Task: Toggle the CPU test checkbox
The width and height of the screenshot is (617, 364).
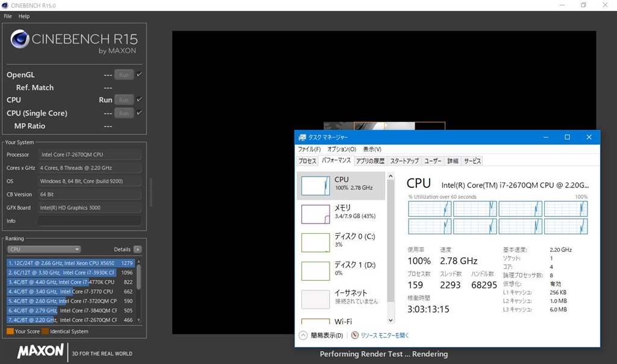Action: click(139, 99)
